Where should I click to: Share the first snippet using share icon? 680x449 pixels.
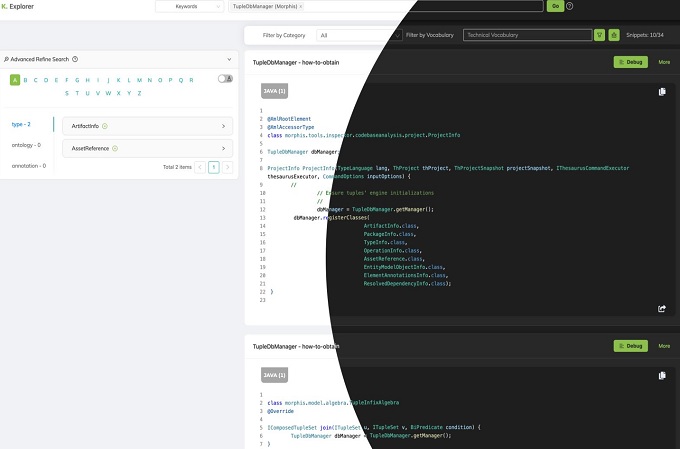pos(662,309)
